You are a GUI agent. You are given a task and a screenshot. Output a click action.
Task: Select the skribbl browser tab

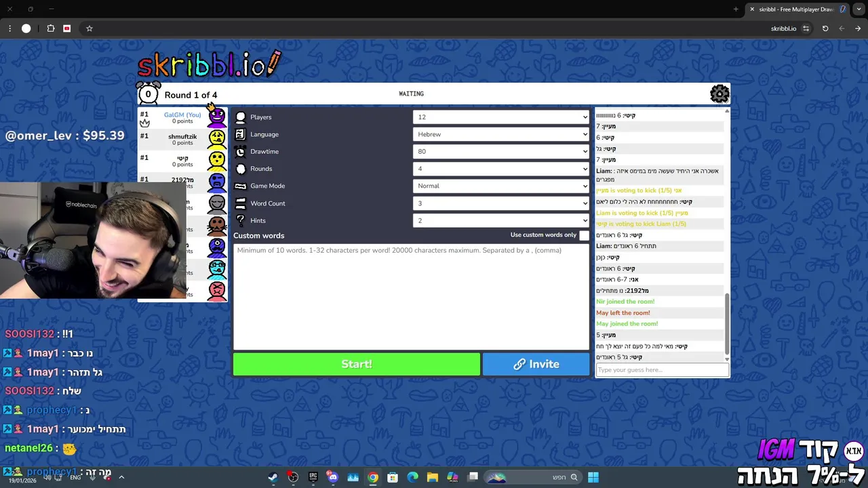pyautogui.click(x=797, y=9)
